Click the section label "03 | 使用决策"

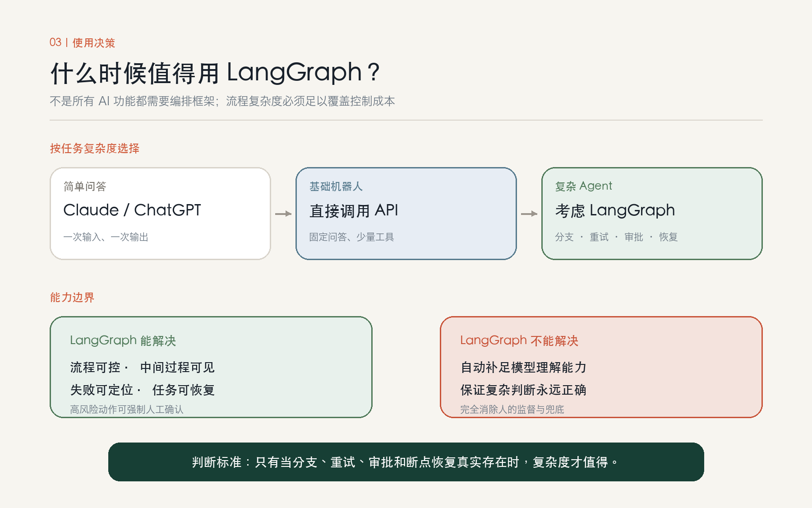pos(82,42)
